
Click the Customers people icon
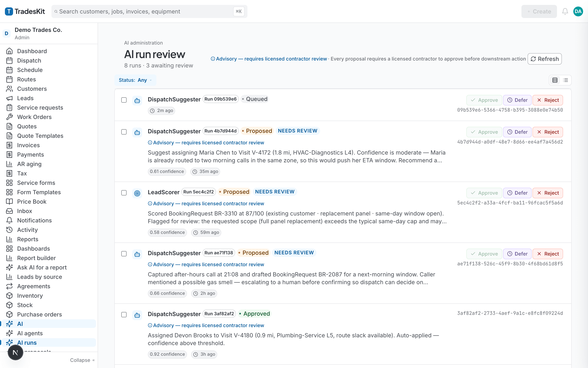[x=9, y=89]
